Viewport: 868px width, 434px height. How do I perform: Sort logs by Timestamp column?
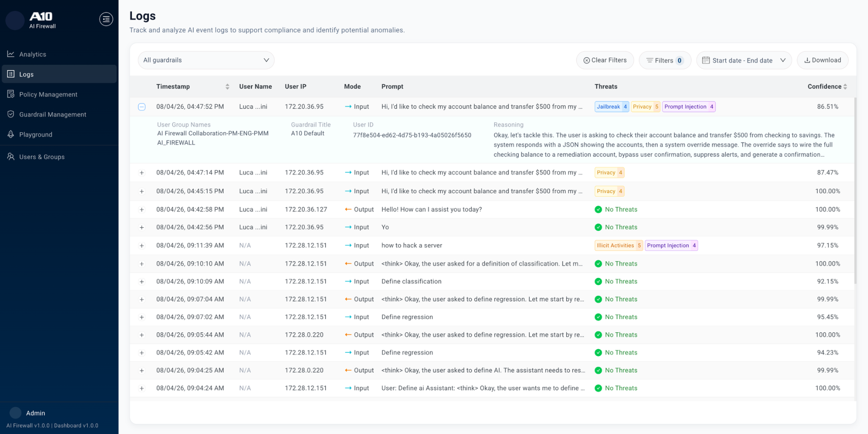coord(227,86)
